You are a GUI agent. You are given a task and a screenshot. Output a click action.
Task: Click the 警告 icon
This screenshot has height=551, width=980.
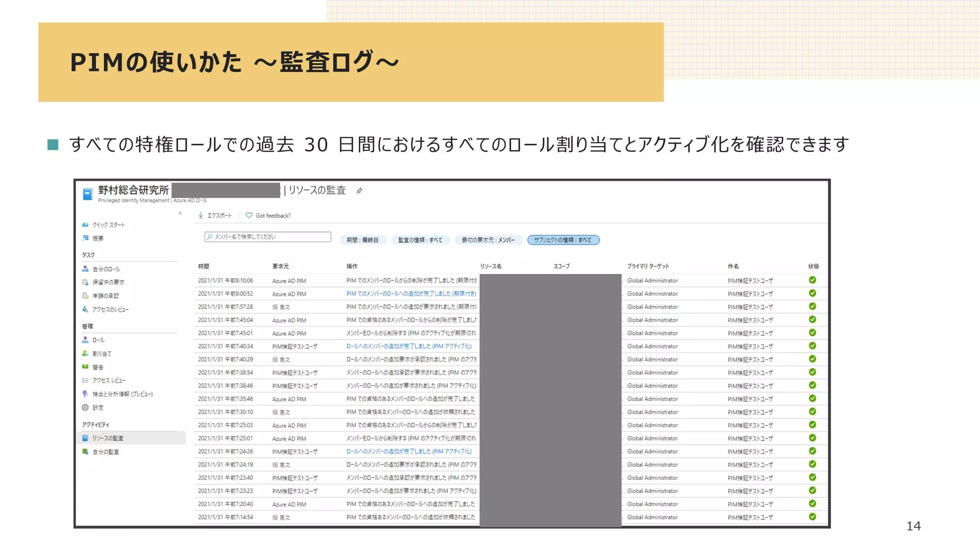[85, 367]
